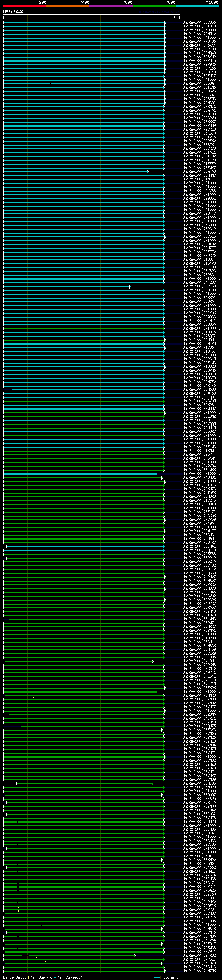Click the cyan alignment bar for UniRef100_A8Q1J8
The image size is (222, 980).
(x=84, y=550)
